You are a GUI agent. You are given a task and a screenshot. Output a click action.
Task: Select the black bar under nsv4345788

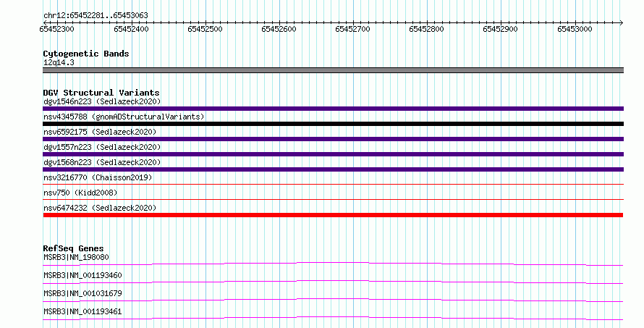tap(333, 124)
